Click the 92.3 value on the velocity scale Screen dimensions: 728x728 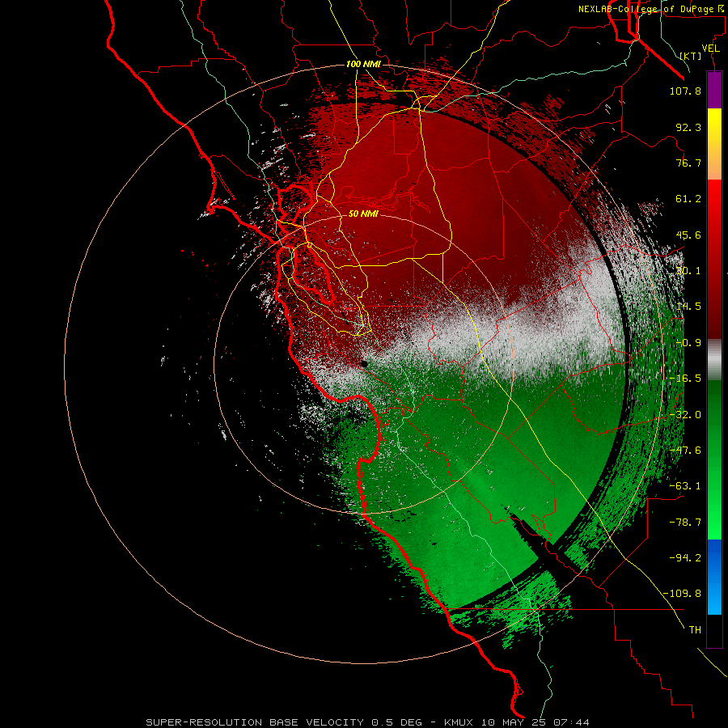(688, 127)
